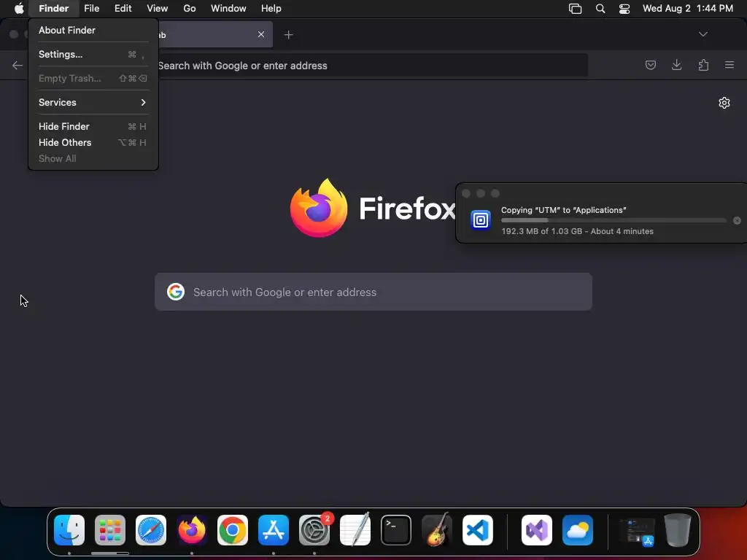The image size is (747, 560).
Task: Open Spotlight search
Action: point(600,9)
